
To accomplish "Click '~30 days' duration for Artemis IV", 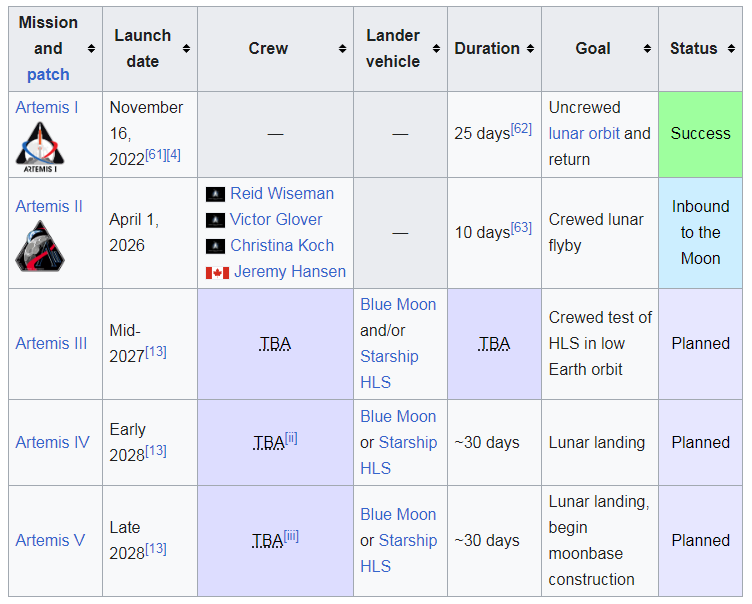I will click(x=487, y=442).
